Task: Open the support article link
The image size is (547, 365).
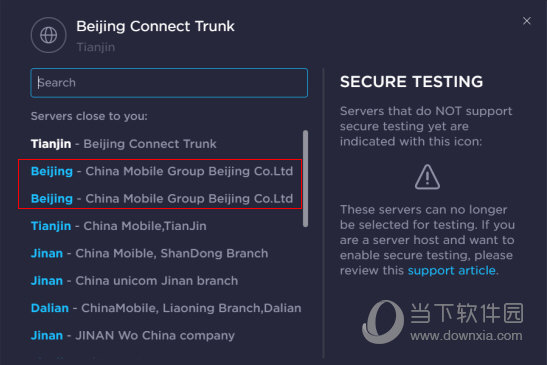Action: click(452, 270)
